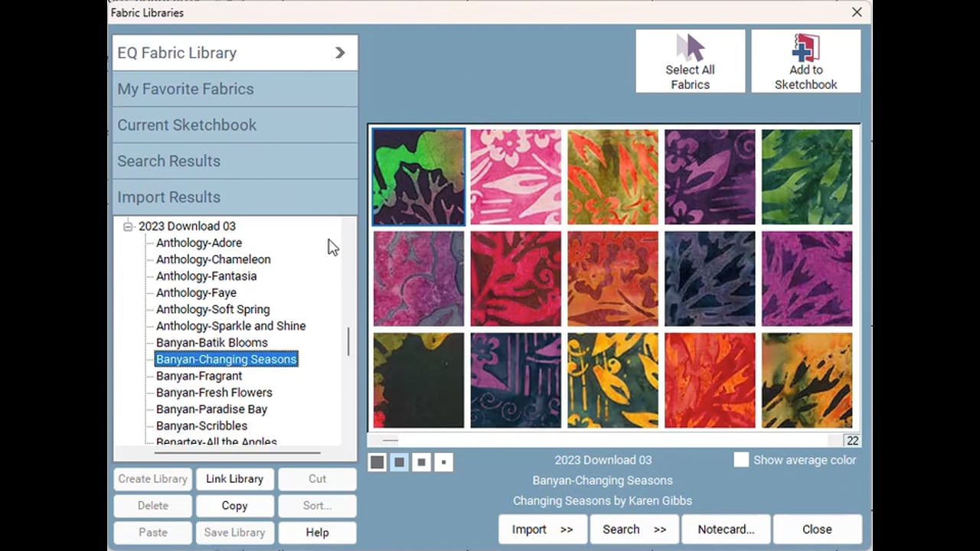Select the green and navy batik fabric swatch
This screenshot has height=551, width=980.
click(419, 177)
